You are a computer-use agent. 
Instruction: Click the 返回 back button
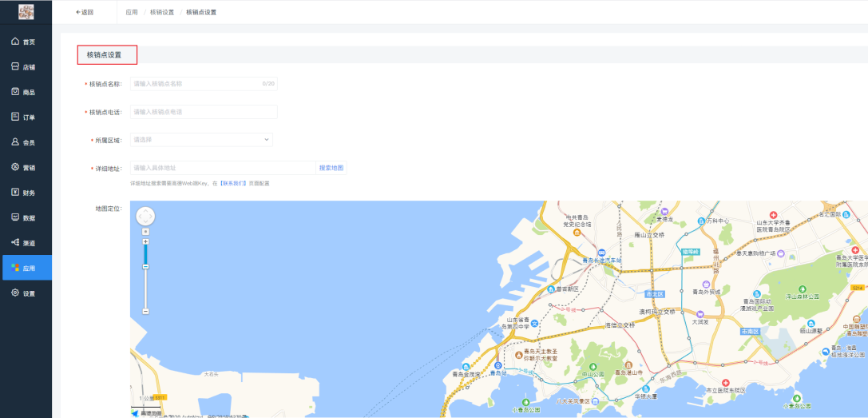coord(84,12)
